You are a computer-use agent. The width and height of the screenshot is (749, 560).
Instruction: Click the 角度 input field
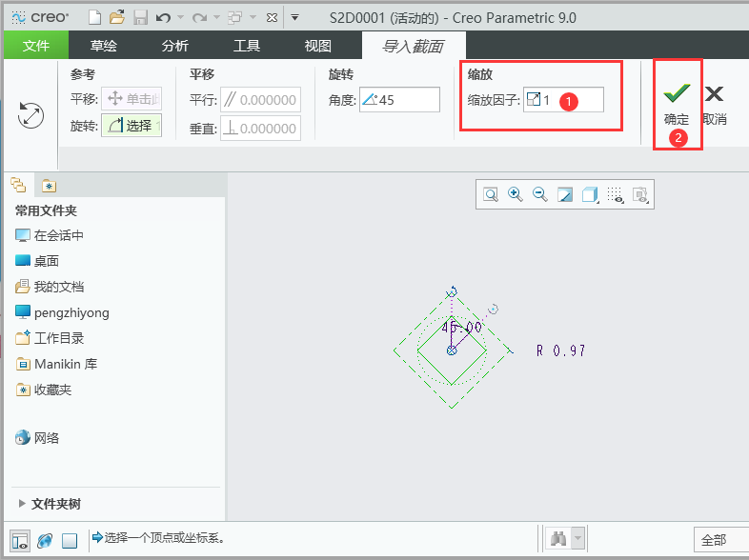(x=399, y=99)
